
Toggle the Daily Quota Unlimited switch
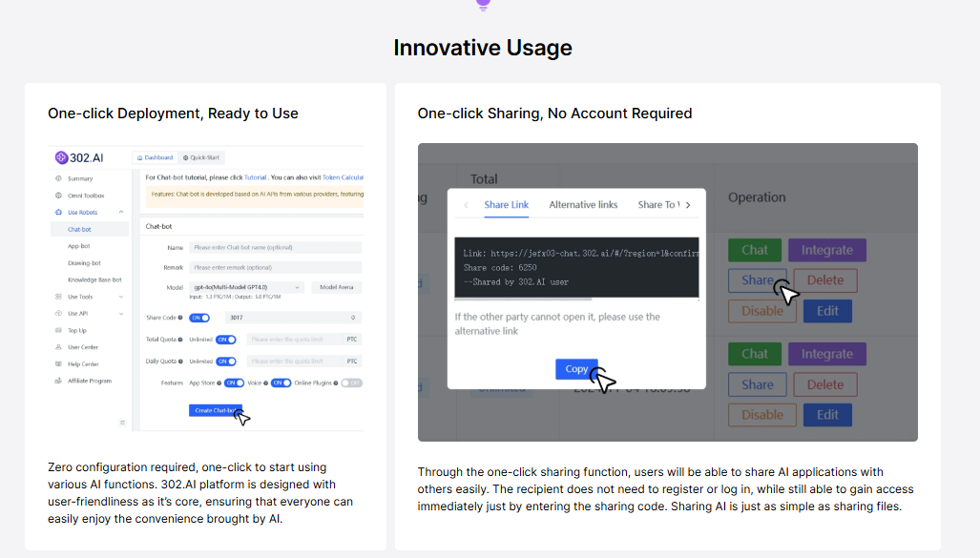(226, 362)
